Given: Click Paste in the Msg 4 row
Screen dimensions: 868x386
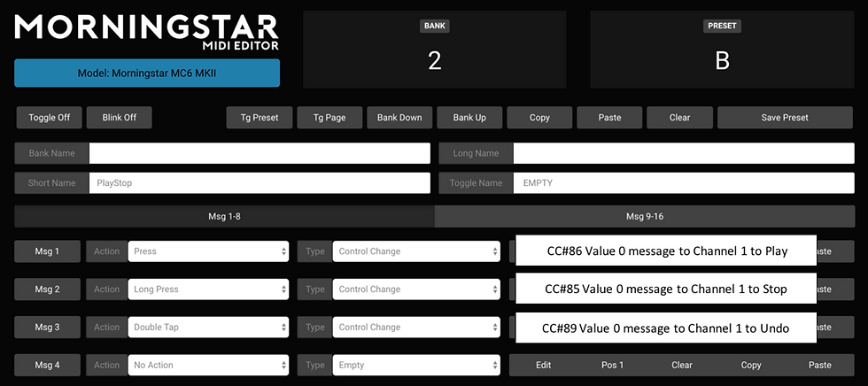Looking at the screenshot, I should [x=820, y=365].
